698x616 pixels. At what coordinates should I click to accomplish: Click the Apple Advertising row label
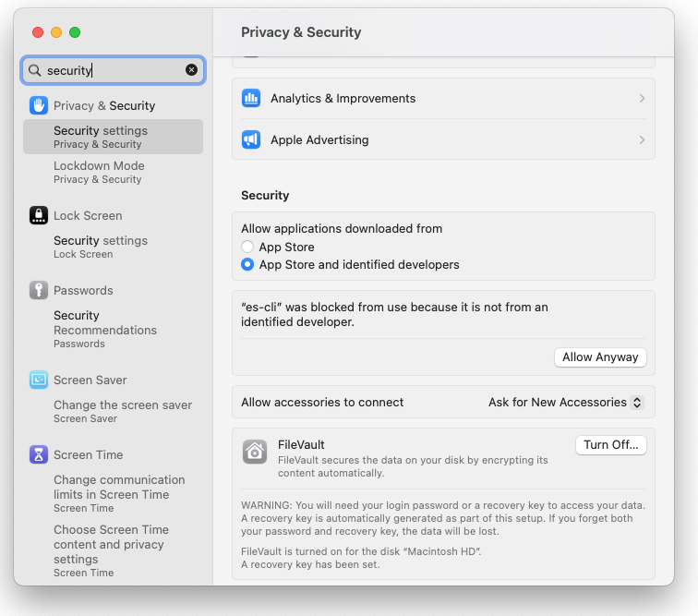[x=319, y=139]
